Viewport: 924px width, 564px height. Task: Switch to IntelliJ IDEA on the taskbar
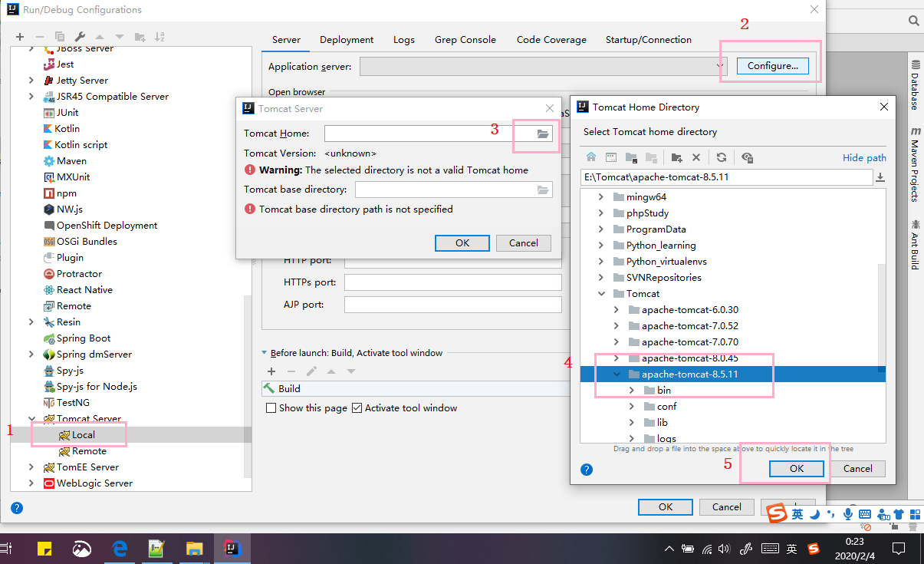click(x=231, y=548)
